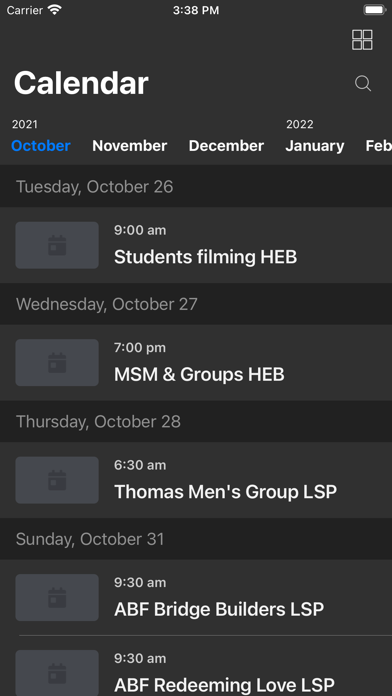Open the Students filming HEB event
This screenshot has width=392, height=696.
tap(196, 245)
